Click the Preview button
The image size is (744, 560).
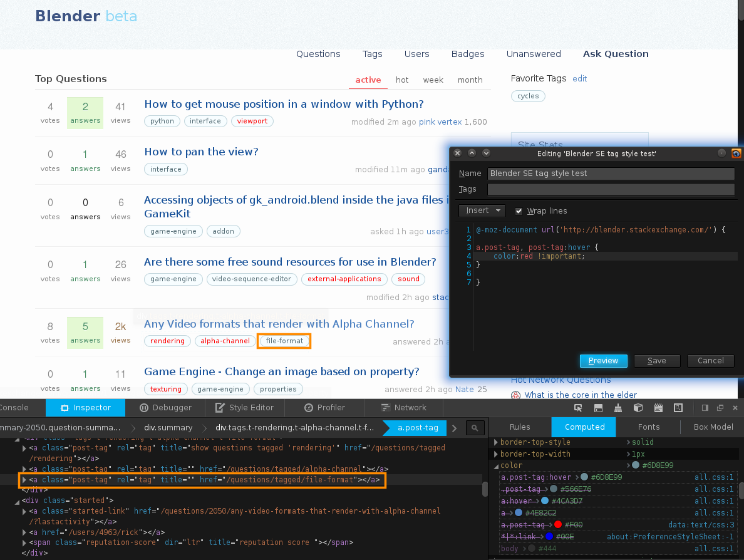[x=603, y=361]
